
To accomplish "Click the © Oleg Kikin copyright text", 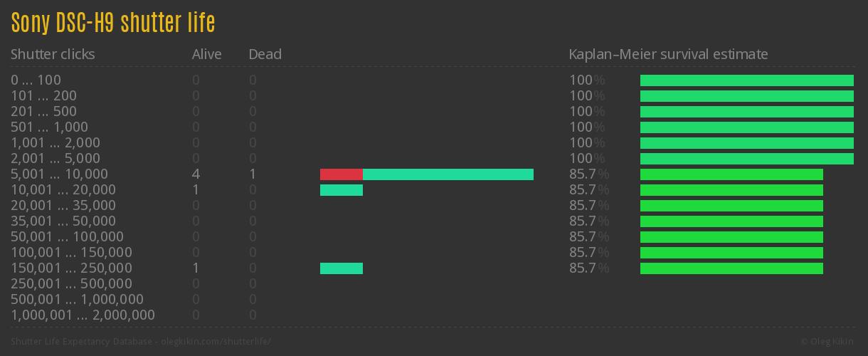I will (828, 342).
